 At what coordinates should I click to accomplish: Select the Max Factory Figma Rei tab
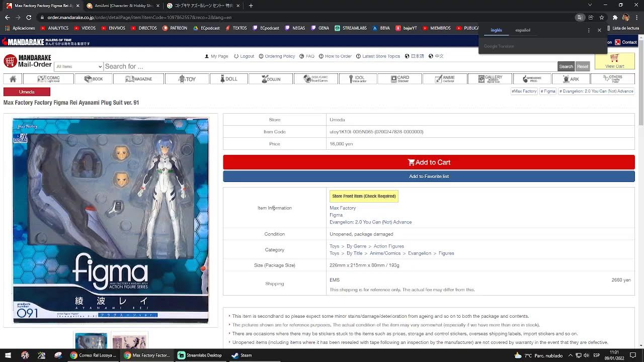coord(43,6)
